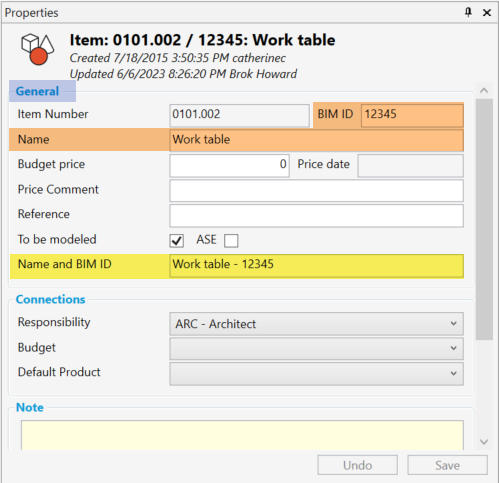This screenshot has height=483, width=499.
Task: Enable the ASE checkbox
Action: tap(231, 240)
